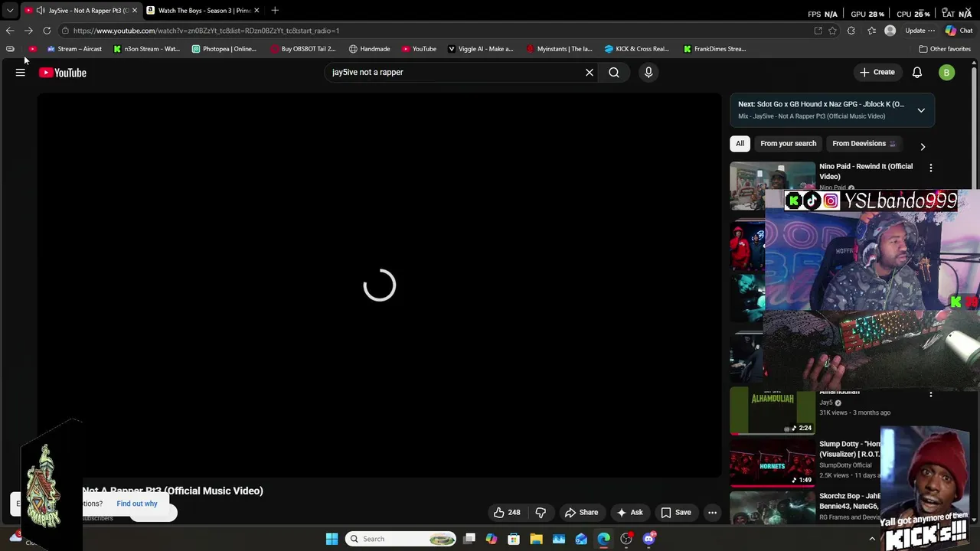Open the Nino Paid Rewind It video thumbnail

(773, 185)
